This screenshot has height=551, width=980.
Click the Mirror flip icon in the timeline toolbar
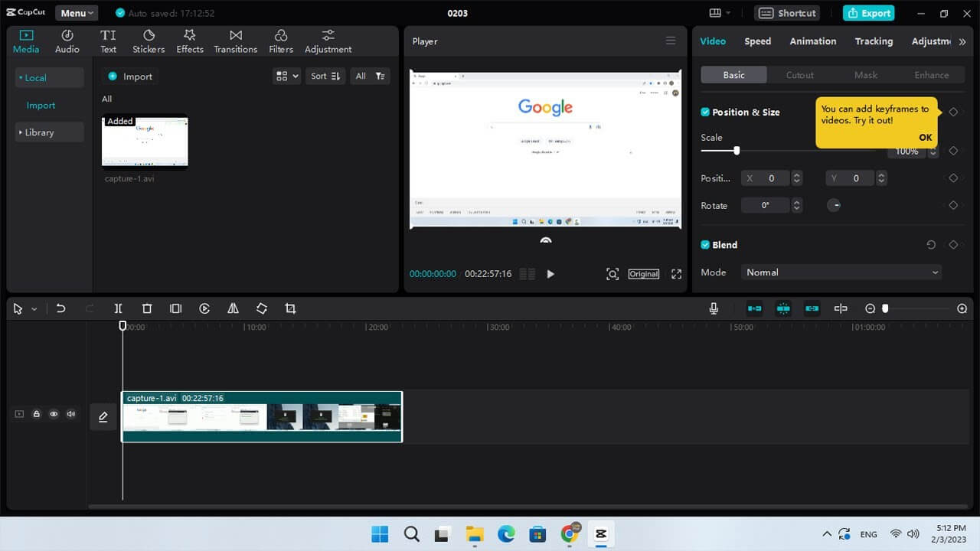click(233, 308)
